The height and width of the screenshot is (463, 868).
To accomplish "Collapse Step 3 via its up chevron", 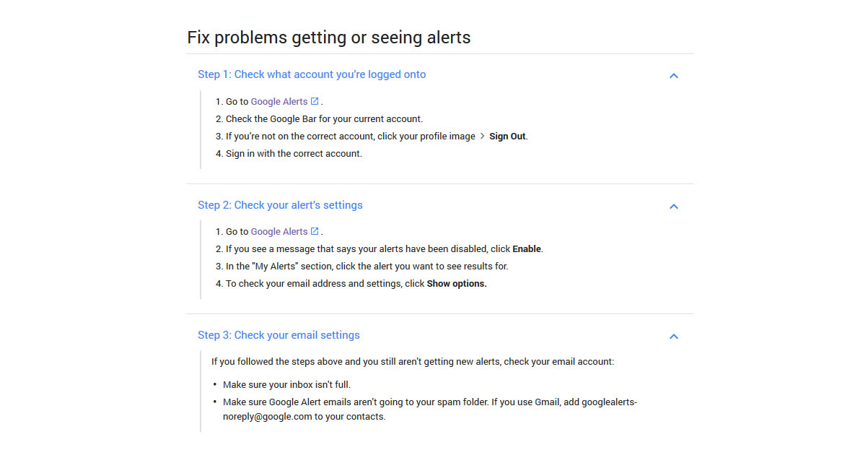I will coord(673,337).
